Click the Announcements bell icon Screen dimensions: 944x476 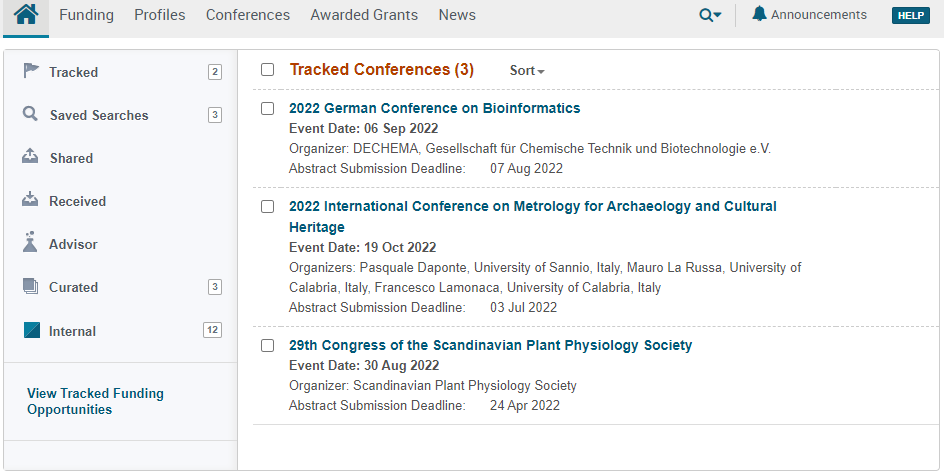[759, 14]
